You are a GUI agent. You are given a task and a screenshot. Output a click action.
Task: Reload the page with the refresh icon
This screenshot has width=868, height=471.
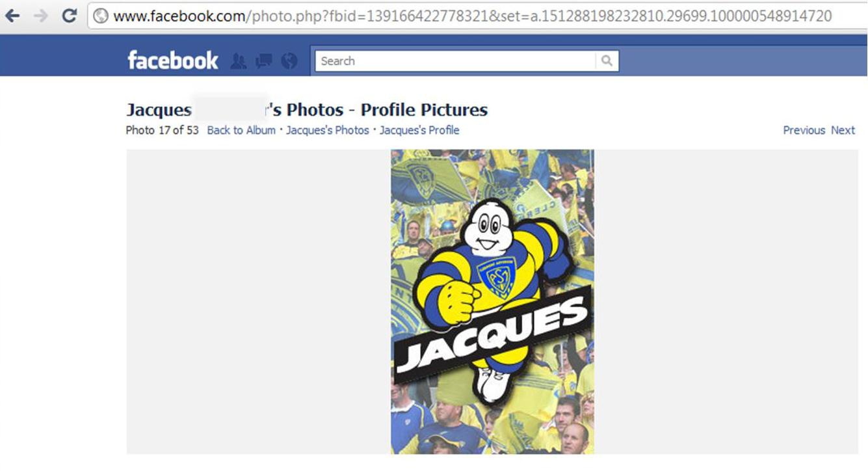click(x=70, y=16)
